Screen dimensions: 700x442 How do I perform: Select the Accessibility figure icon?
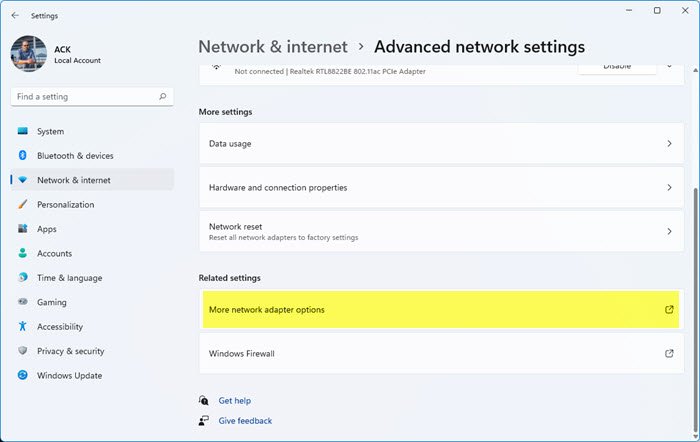[22, 326]
